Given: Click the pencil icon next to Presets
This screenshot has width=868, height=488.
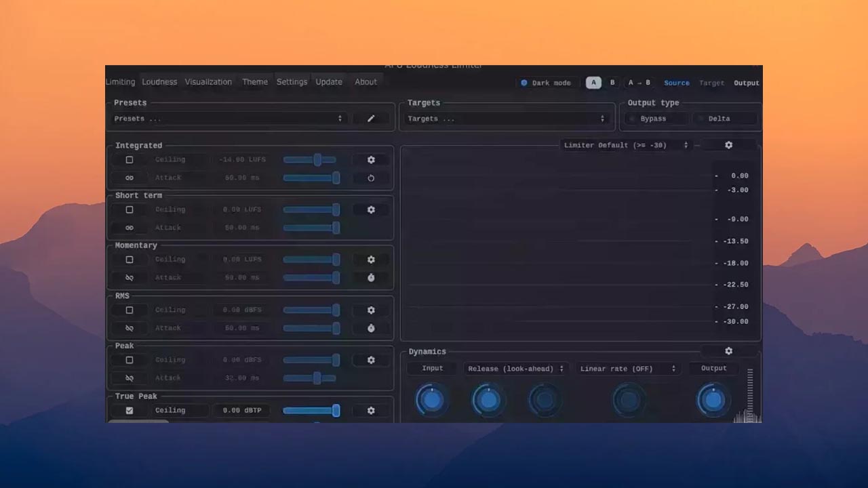Looking at the screenshot, I should pos(371,118).
